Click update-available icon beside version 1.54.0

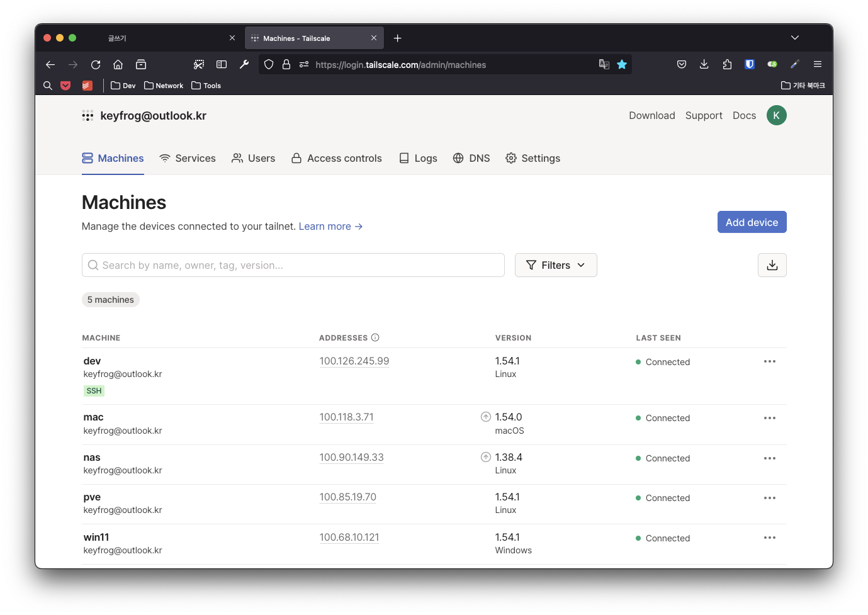pyautogui.click(x=486, y=417)
